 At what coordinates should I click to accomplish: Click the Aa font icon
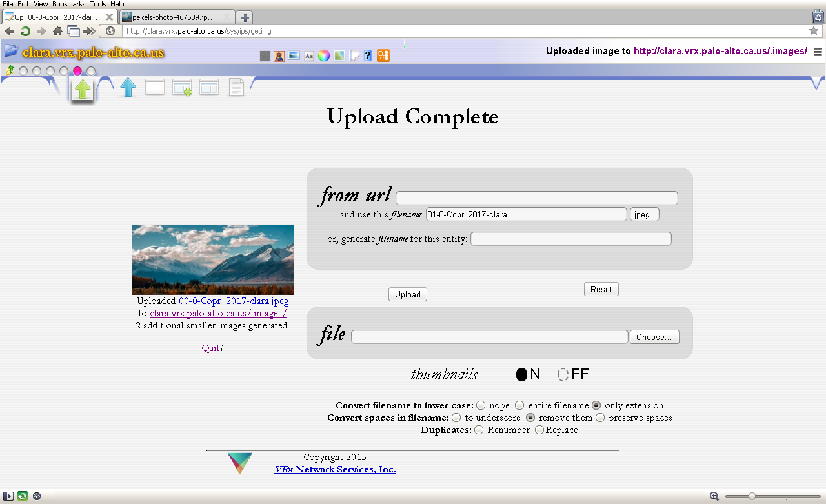click(x=309, y=55)
